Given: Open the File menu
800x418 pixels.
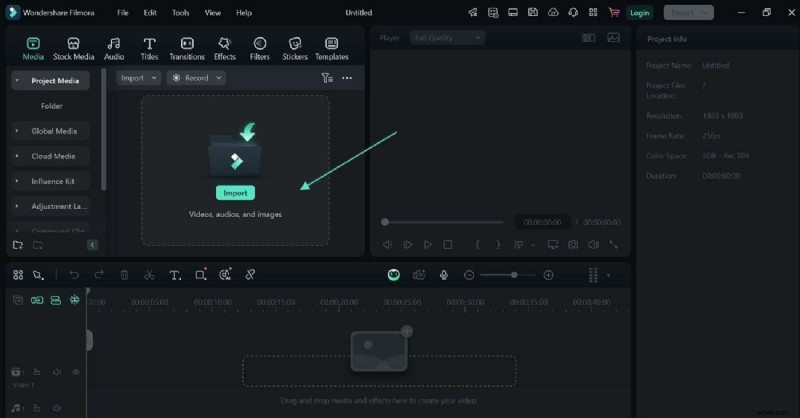Looking at the screenshot, I should point(122,13).
